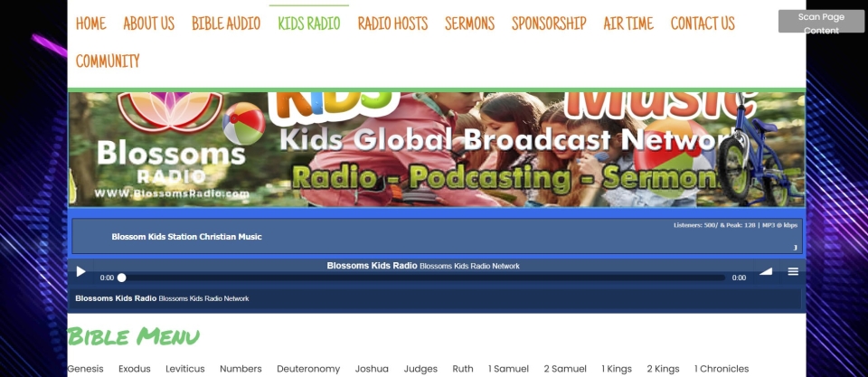This screenshot has width=868, height=377.
Task: Open the BIBLE AUDIO menu
Action: click(x=226, y=24)
